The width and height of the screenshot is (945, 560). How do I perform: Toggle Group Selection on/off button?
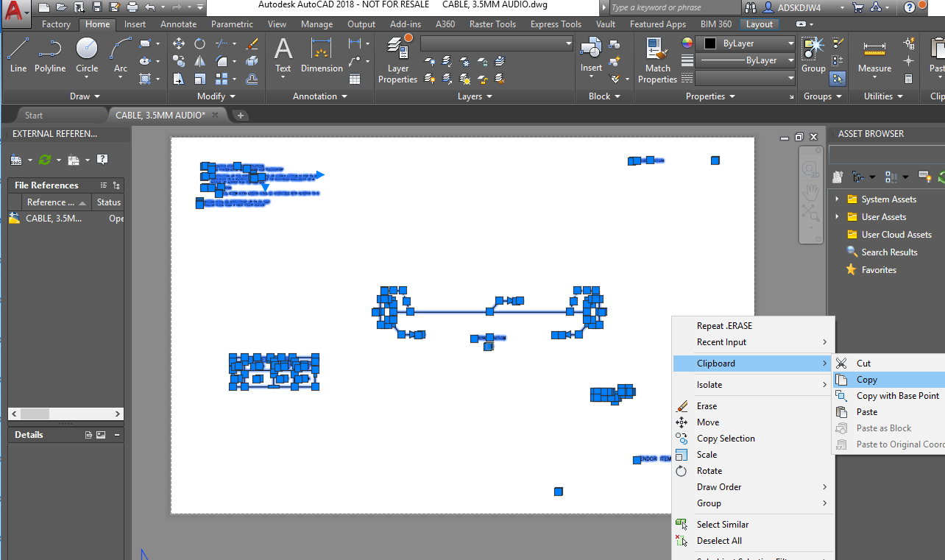[838, 79]
